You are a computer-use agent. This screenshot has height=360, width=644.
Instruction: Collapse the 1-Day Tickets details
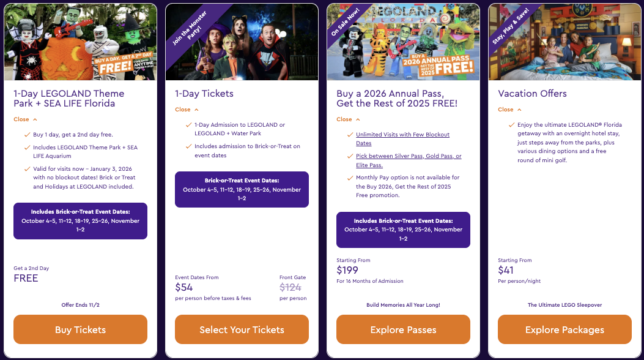(x=187, y=110)
